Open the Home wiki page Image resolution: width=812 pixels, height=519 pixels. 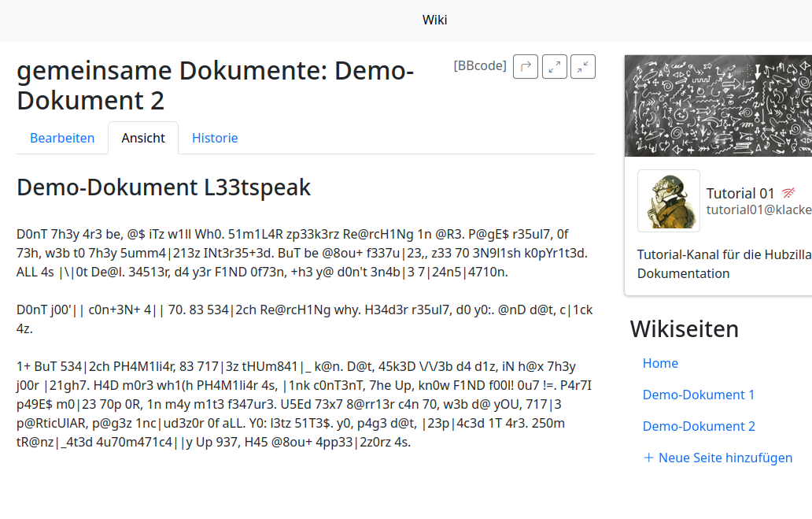pos(660,363)
